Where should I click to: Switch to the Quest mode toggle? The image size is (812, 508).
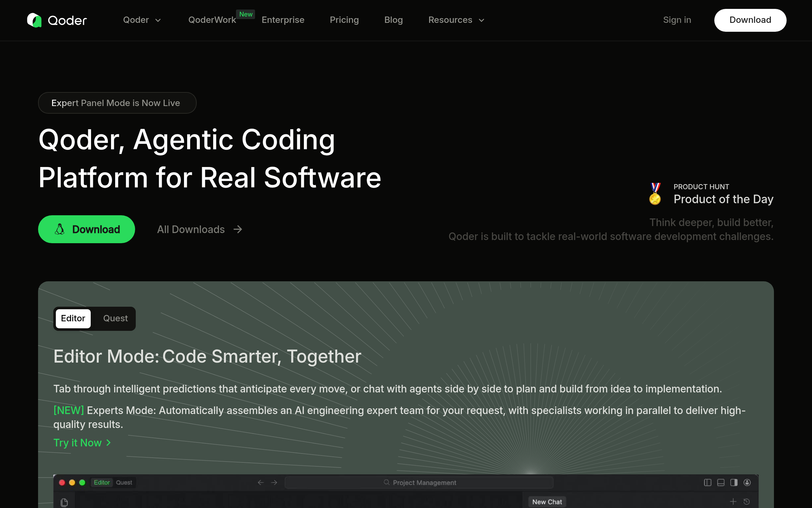pyautogui.click(x=115, y=318)
